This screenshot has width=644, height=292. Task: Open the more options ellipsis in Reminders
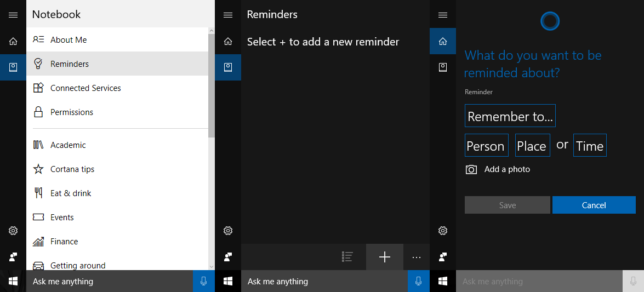[x=417, y=257]
